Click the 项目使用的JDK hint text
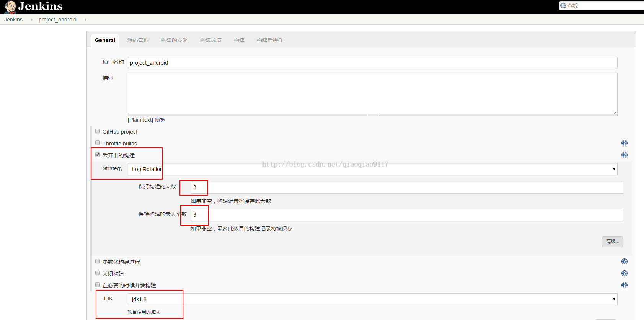This screenshot has width=644, height=320. (x=144, y=312)
